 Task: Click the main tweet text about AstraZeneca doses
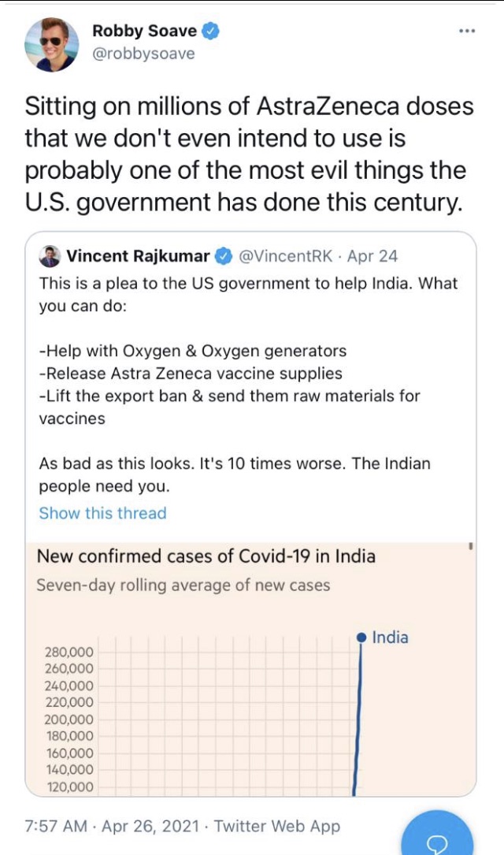[x=249, y=154]
